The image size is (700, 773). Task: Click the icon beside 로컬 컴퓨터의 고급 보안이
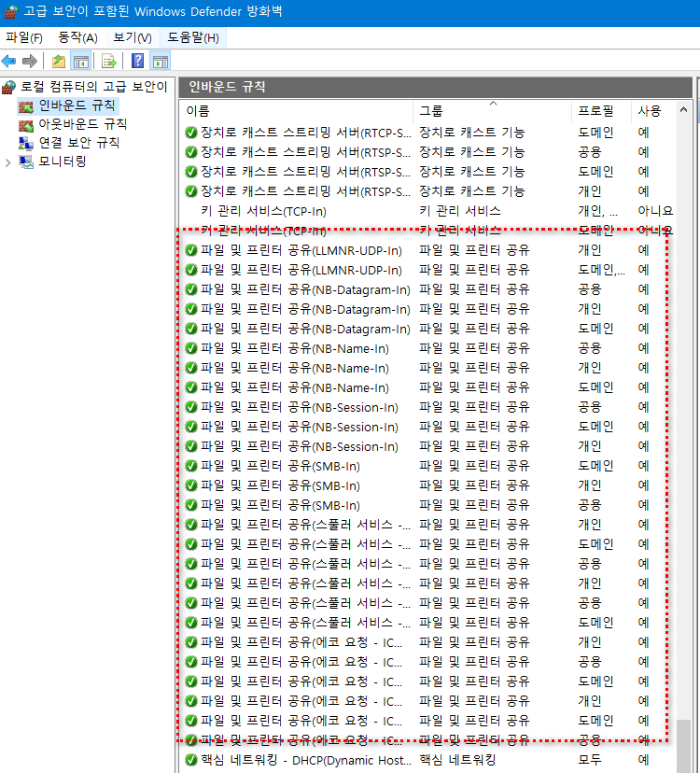click(9, 87)
